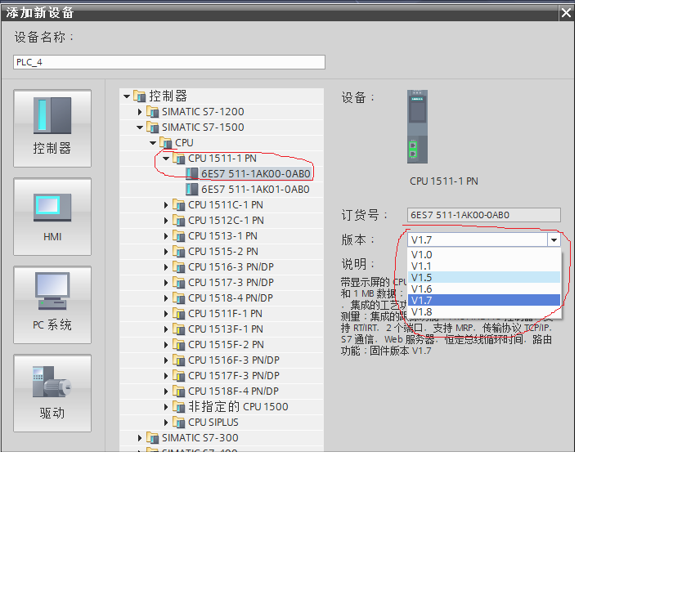Click the CPU 1518-4 PN/DP folder icon

178,298
